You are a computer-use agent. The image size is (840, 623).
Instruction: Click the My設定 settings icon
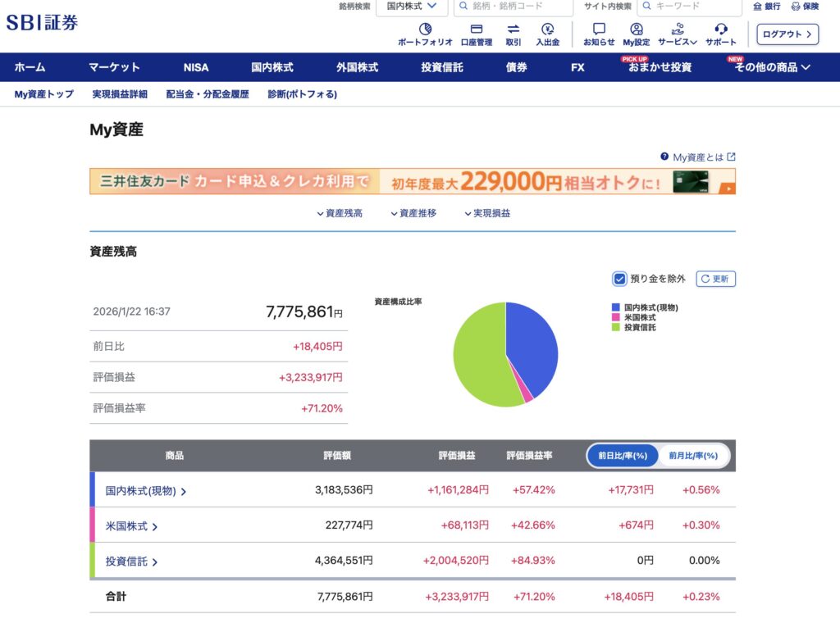pyautogui.click(x=636, y=34)
